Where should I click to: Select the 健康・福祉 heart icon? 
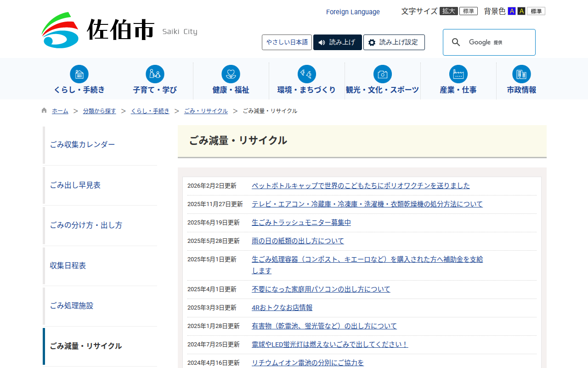pyautogui.click(x=231, y=74)
